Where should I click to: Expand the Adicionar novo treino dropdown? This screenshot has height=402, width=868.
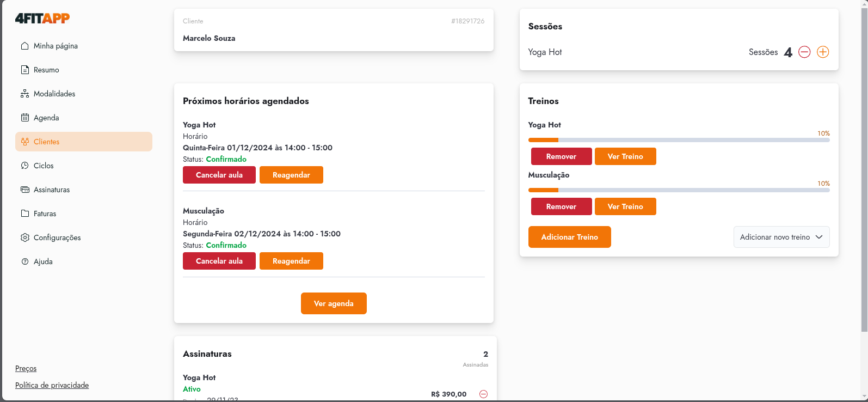coord(781,237)
